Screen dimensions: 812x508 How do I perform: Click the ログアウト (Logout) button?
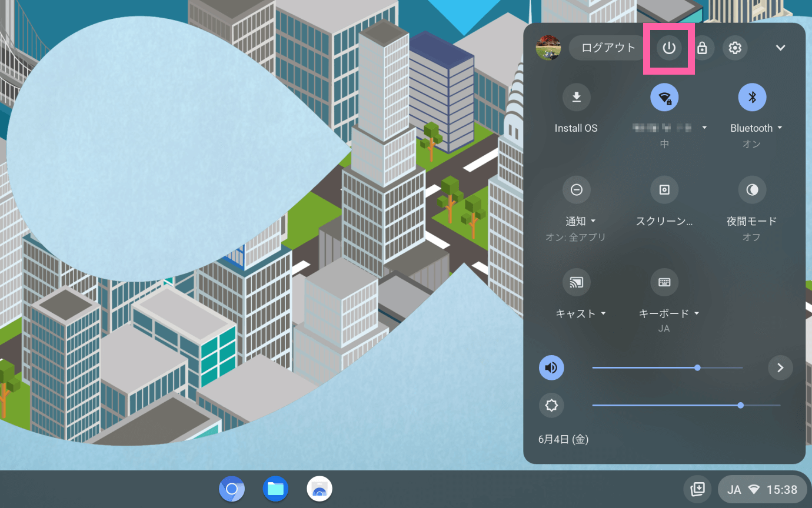coord(606,48)
